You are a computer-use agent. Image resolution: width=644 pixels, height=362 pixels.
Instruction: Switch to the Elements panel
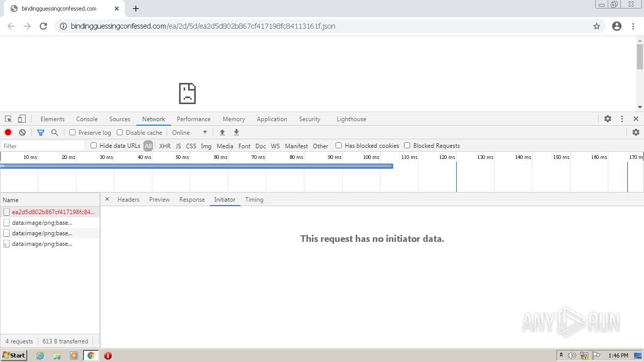pos(52,119)
